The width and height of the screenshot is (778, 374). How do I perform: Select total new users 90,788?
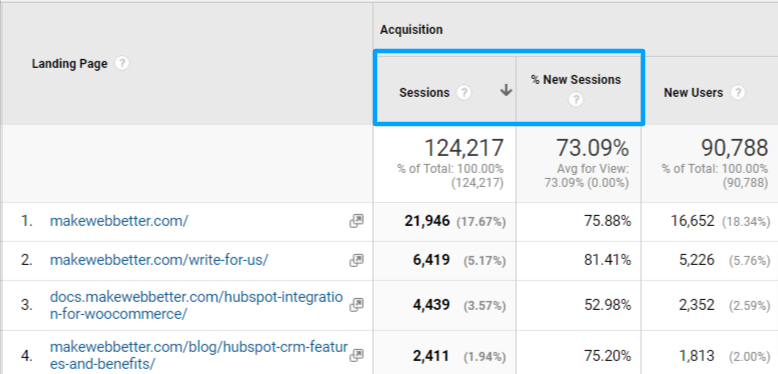pyautogui.click(x=734, y=148)
